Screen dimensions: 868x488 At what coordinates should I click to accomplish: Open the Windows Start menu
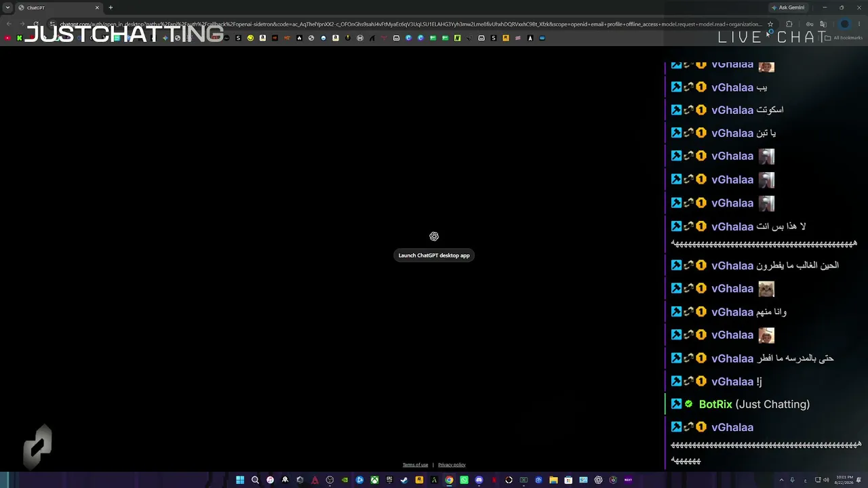point(240,480)
